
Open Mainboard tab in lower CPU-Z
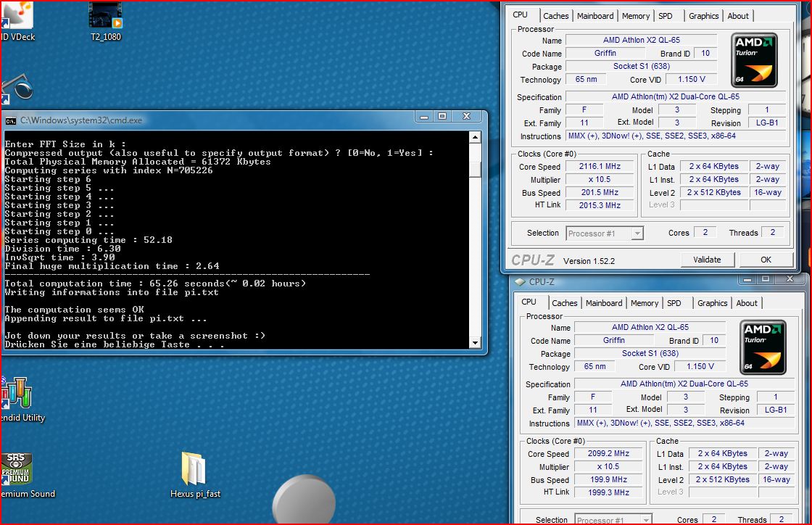[604, 303]
